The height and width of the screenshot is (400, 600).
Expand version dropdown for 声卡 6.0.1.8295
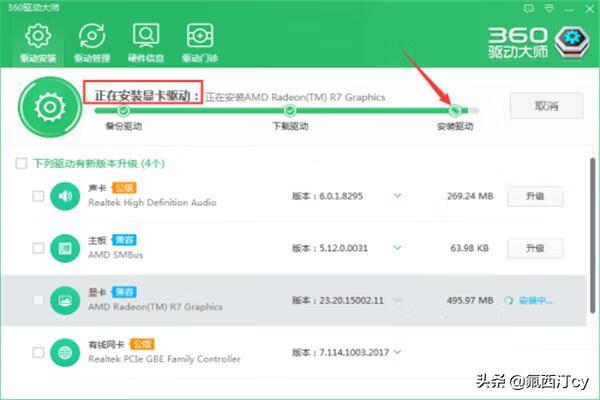point(397,196)
